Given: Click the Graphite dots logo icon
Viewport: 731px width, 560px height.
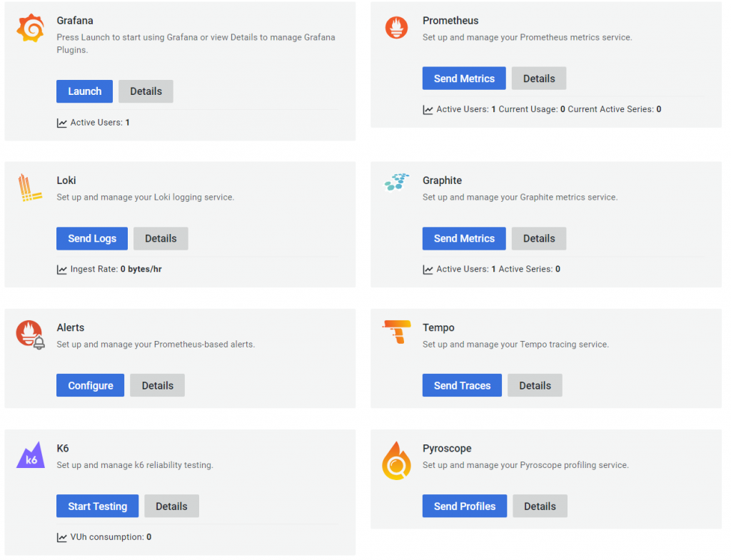Looking at the screenshot, I should click(x=397, y=183).
